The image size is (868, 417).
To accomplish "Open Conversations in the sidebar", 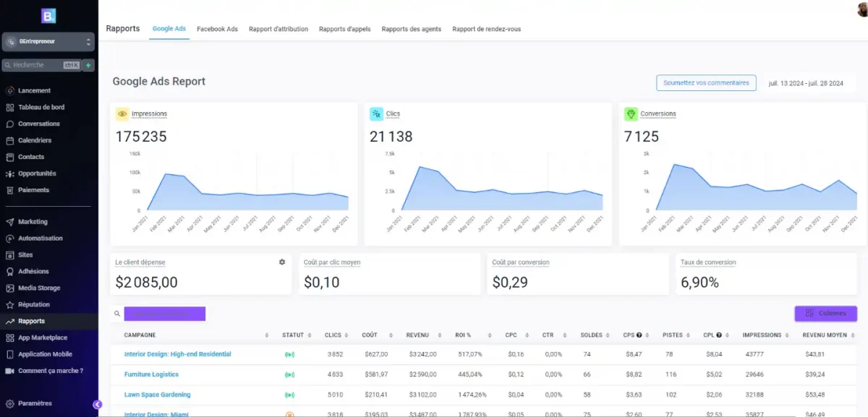I will point(38,124).
